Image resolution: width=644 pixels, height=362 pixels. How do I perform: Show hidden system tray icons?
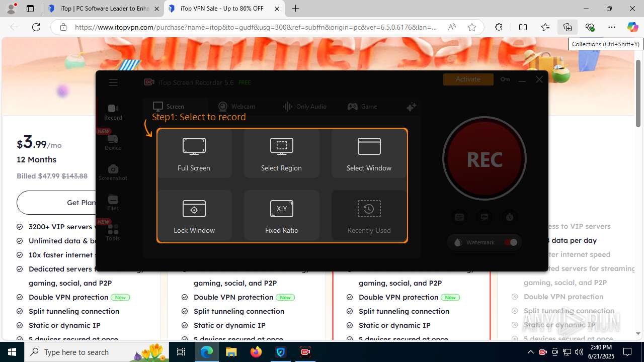click(x=530, y=352)
